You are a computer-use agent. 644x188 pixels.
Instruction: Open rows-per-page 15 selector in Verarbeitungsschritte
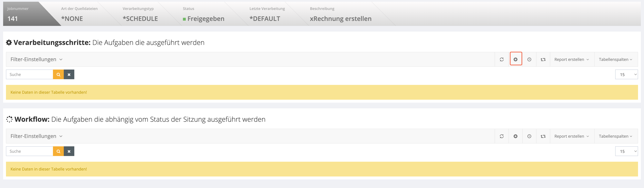click(626, 74)
